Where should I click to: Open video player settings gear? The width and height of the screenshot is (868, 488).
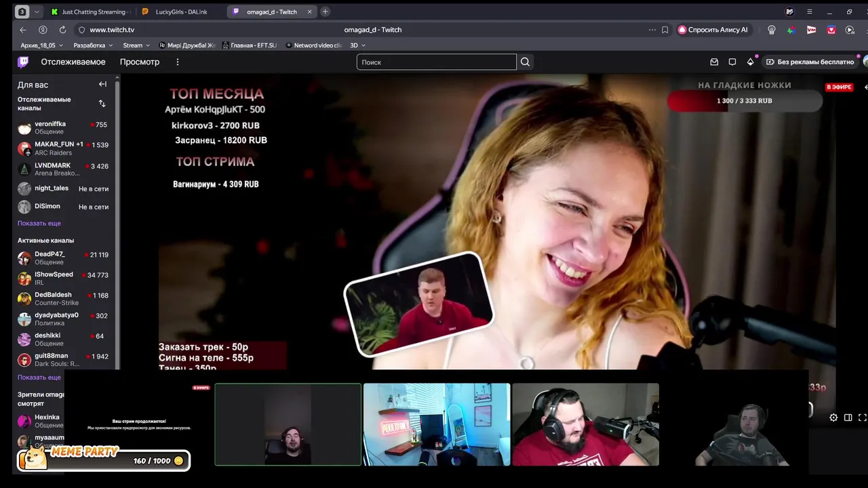pos(833,418)
